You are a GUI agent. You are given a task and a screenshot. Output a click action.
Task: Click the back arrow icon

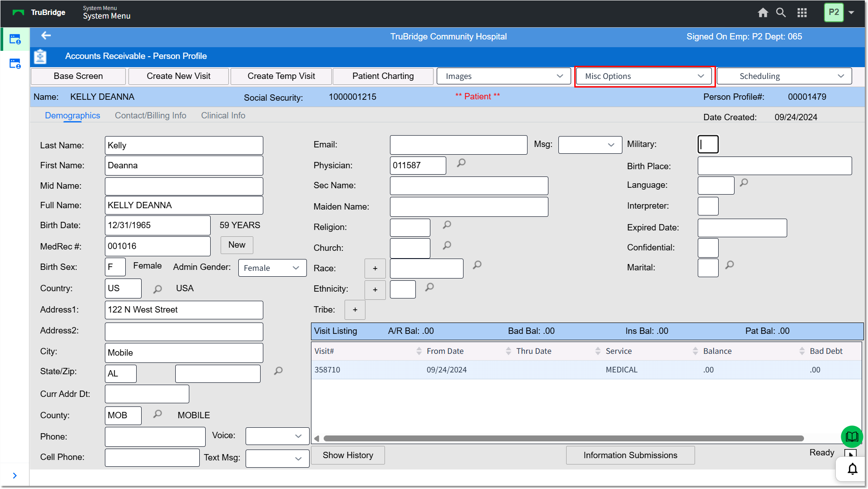tap(46, 35)
